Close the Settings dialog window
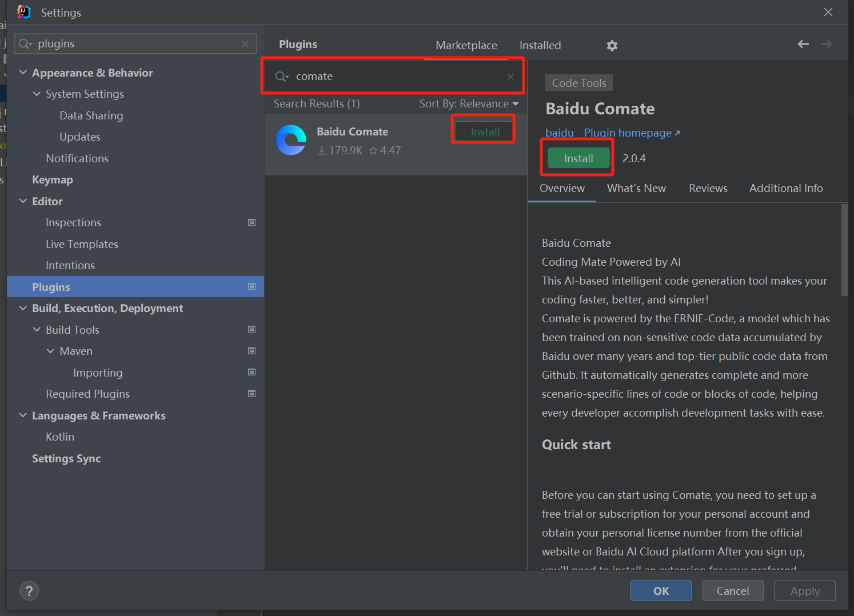This screenshot has height=616, width=854. [x=828, y=12]
